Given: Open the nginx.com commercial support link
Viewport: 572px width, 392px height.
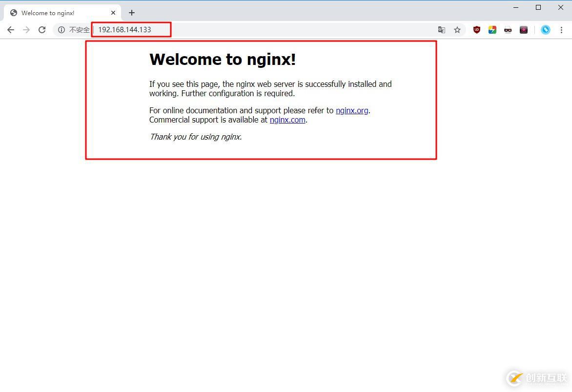Looking at the screenshot, I should pos(287,120).
